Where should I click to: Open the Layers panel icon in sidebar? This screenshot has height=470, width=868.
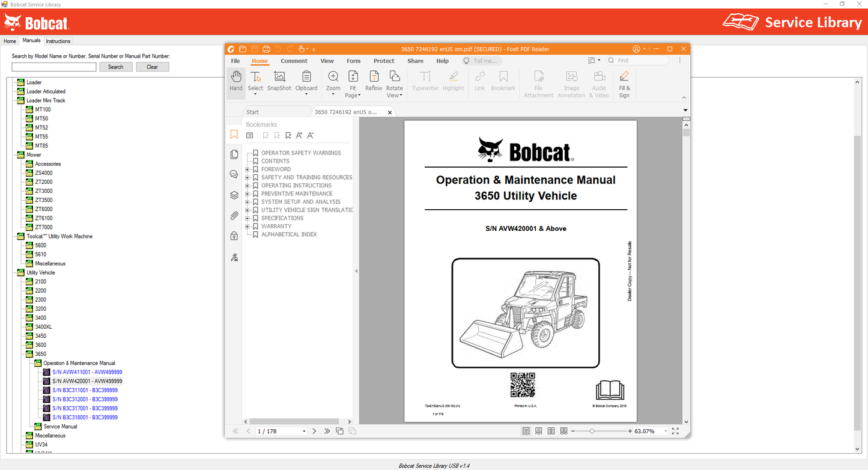tap(234, 195)
